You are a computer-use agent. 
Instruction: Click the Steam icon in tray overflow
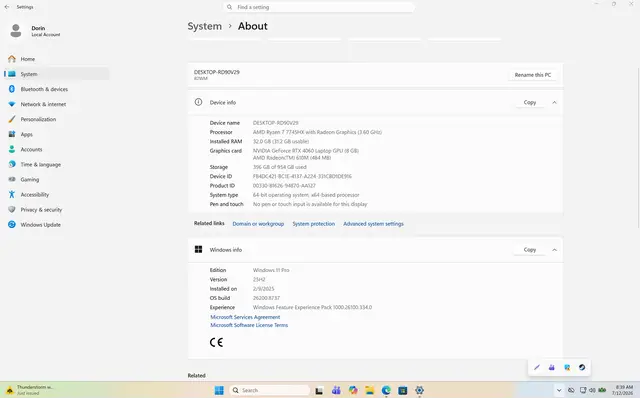coord(582,368)
